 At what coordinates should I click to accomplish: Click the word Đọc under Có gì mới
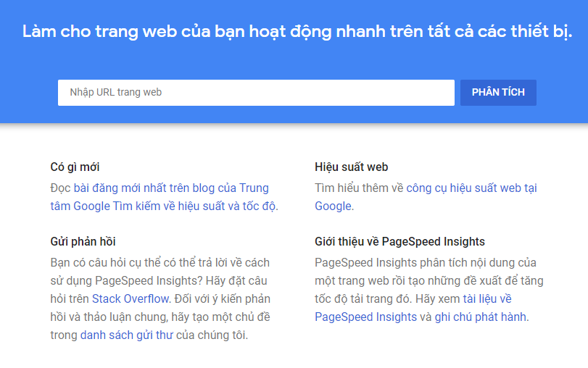pos(60,188)
